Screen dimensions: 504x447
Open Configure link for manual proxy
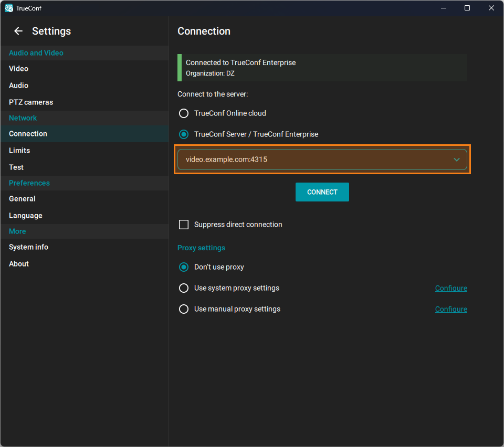coord(451,309)
